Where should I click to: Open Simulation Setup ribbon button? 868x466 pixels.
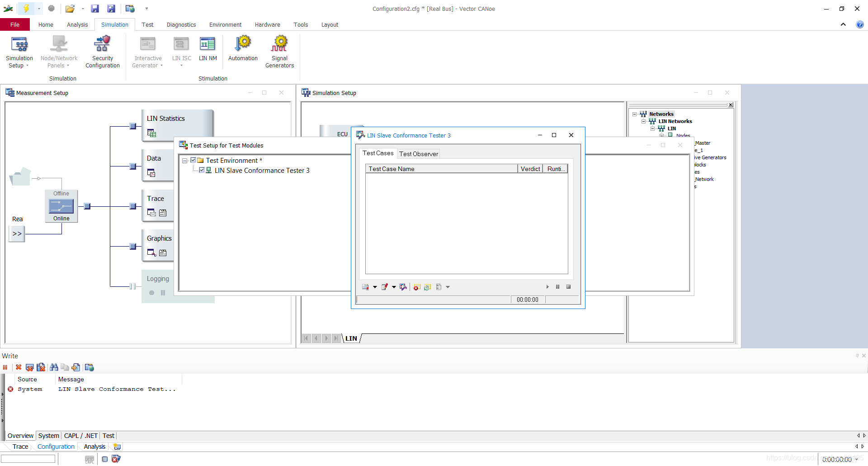(x=19, y=52)
